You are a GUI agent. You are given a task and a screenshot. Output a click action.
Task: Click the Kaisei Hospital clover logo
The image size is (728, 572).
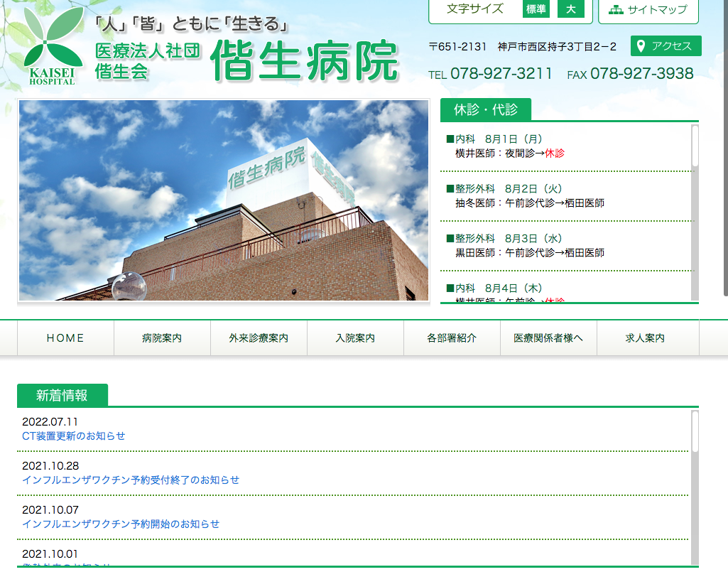[53, 46]
